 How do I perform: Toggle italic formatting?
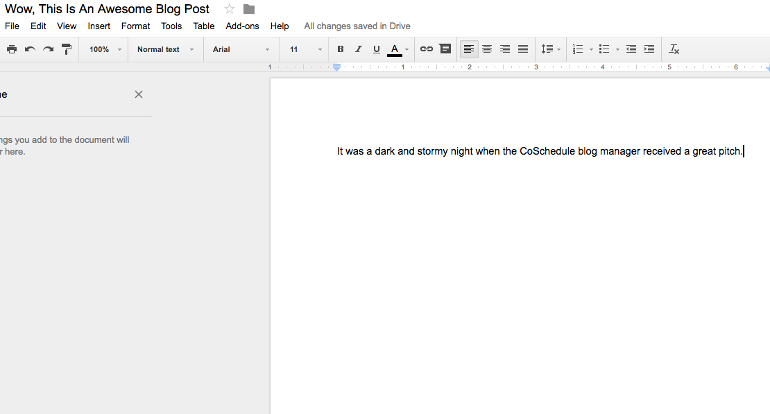pyautogui.click(x=358, y=49)
